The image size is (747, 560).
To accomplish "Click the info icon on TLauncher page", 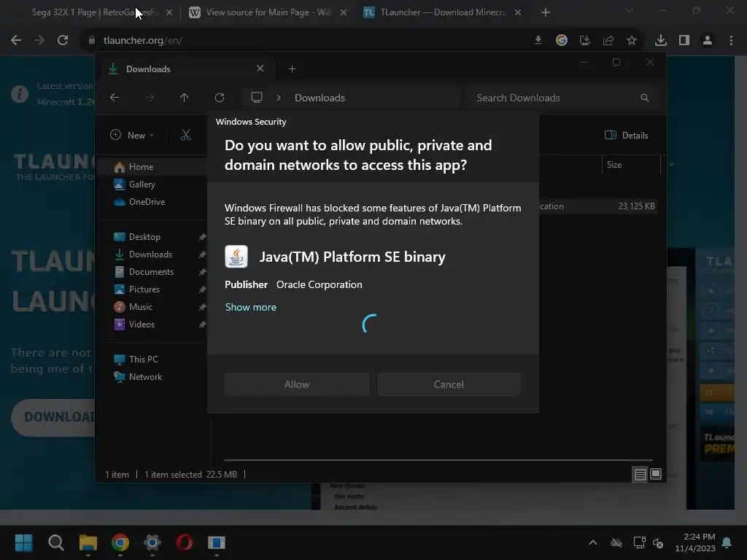I will click(20, 94).
